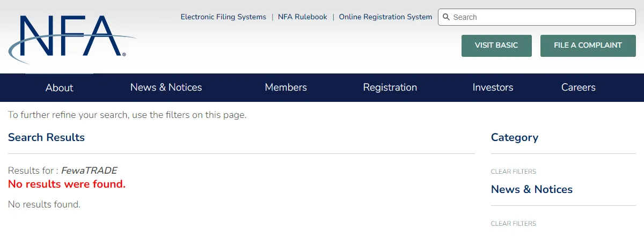Open the Registration menu
Viewport: 644px width, 237px height.
[390, 87]
